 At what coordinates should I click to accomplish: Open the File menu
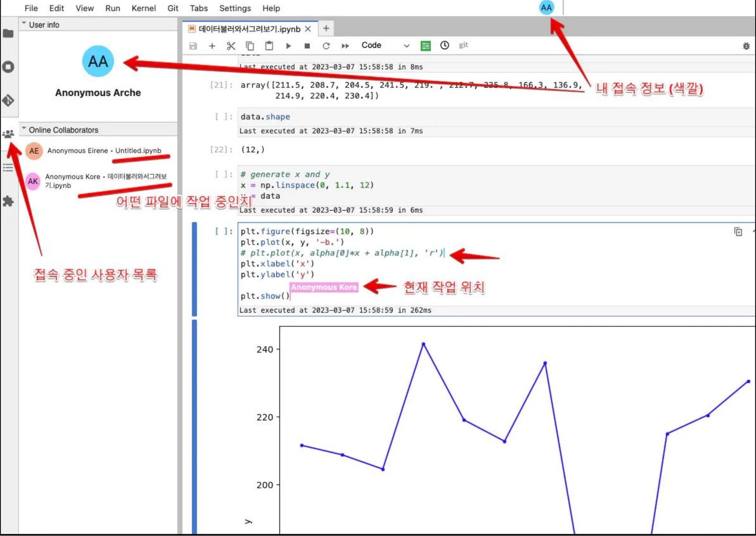pos(31,8)
